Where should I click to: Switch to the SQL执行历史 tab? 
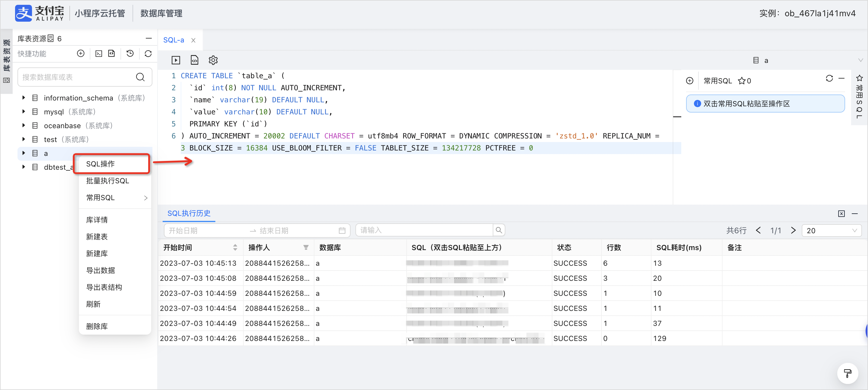pyautogui.click(x=189, y=213)
